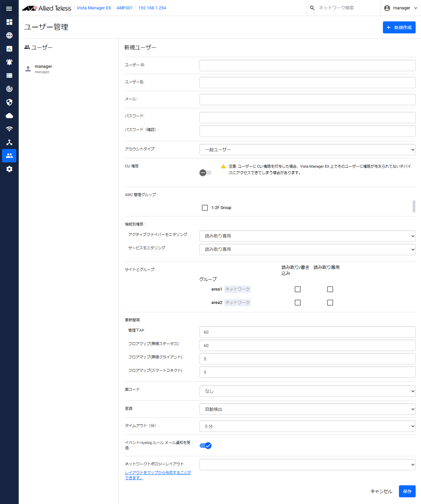Click the area1 ネットワーク tag
The width and height of the screenshot is (421, 504).
[x=237, y=289]
